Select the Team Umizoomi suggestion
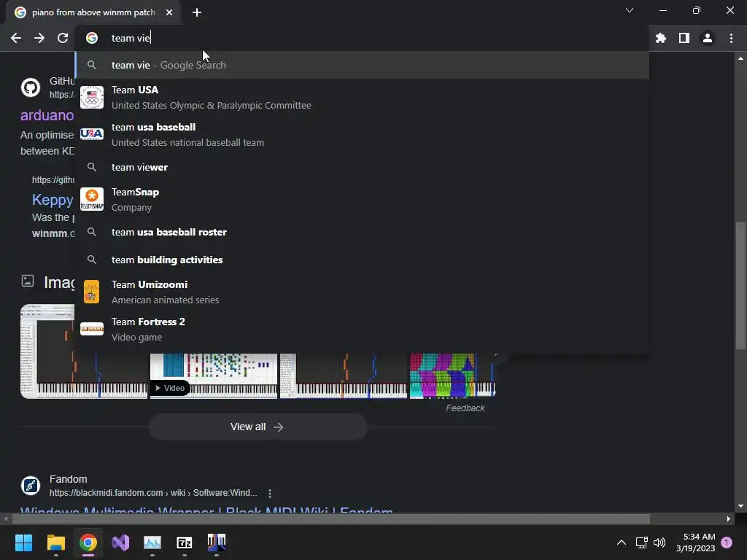The height and width of the screenshot is (560, 747). [x=362, y=292]
